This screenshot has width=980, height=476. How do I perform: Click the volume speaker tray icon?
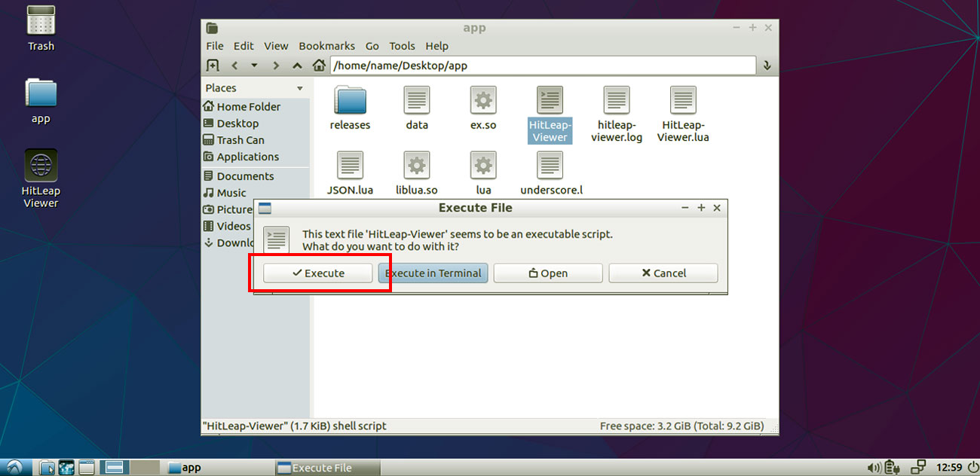tap(874, 468)
